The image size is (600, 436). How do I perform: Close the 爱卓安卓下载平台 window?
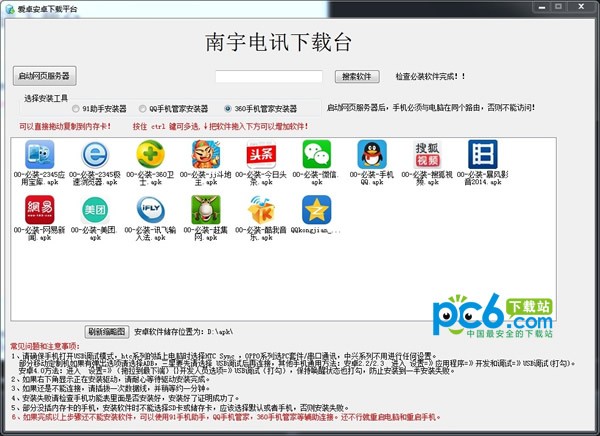(581, 7)
